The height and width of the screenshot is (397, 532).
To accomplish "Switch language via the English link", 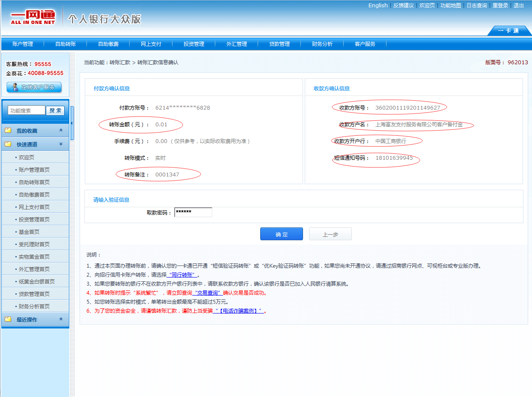I will (x=378, y=6).
